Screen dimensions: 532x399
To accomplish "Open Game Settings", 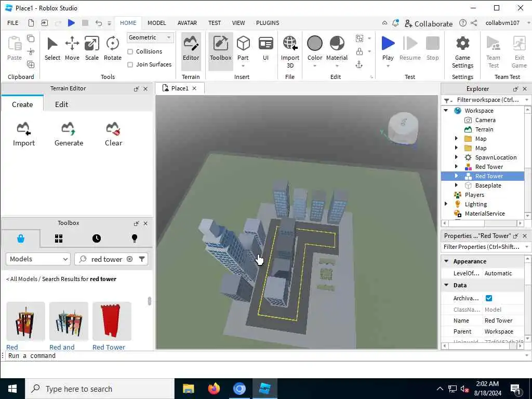I will 462,52.
